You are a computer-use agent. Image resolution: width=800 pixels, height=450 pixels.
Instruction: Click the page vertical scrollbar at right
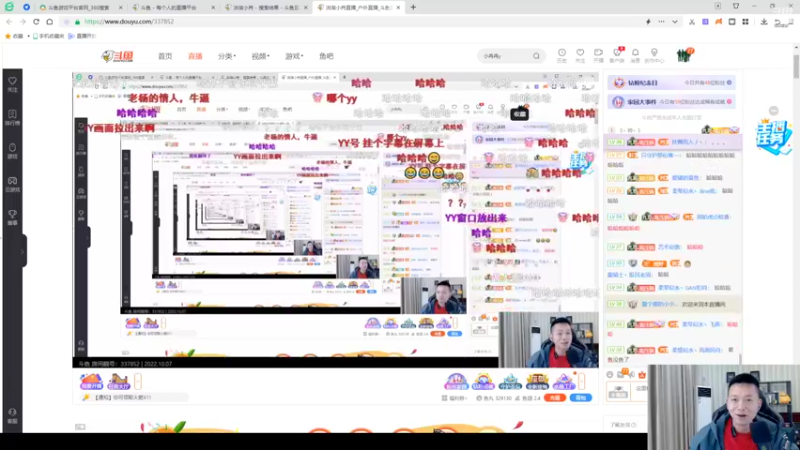coord(796,66)
